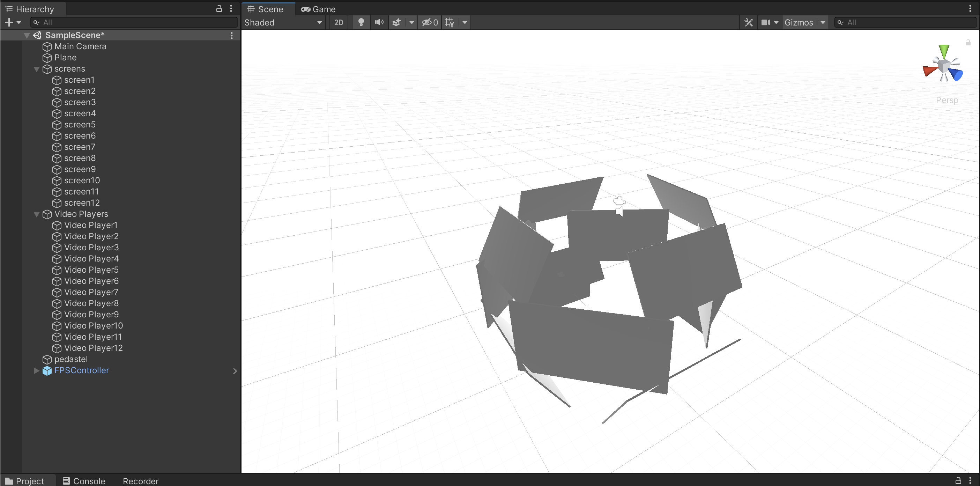The width and height of the screenshot is (980, 486).
Task: Click Video Player4 cube icon
Action: coord(57,259)
